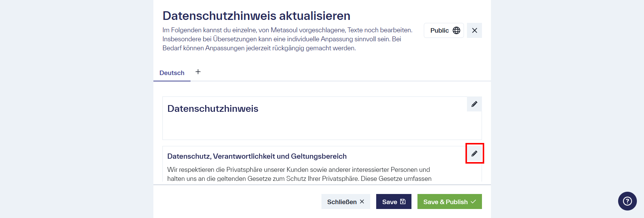Click the globe icon beside Public
Viewport: 644px width, 218px height.
click(456, 30)
